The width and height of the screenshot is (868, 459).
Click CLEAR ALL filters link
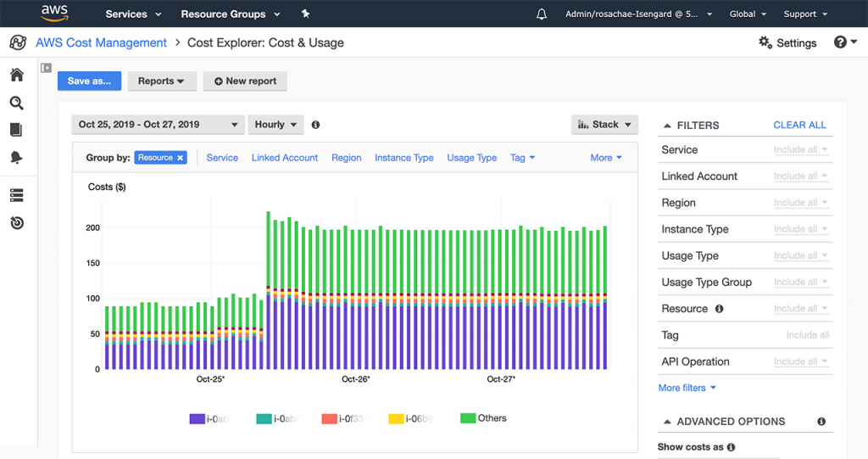[x=799, y=125]
